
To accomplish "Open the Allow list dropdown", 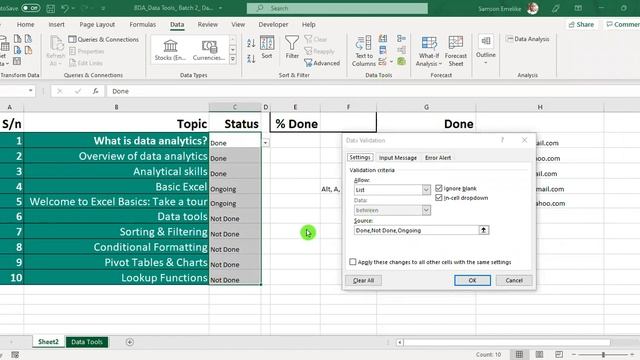I will tap(426, 190).
